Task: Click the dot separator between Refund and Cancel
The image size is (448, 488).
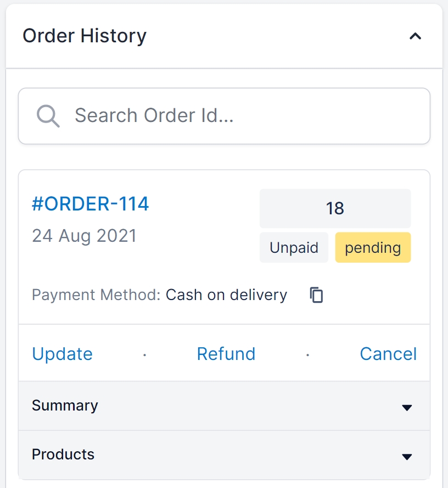Action: click(307, 355)
